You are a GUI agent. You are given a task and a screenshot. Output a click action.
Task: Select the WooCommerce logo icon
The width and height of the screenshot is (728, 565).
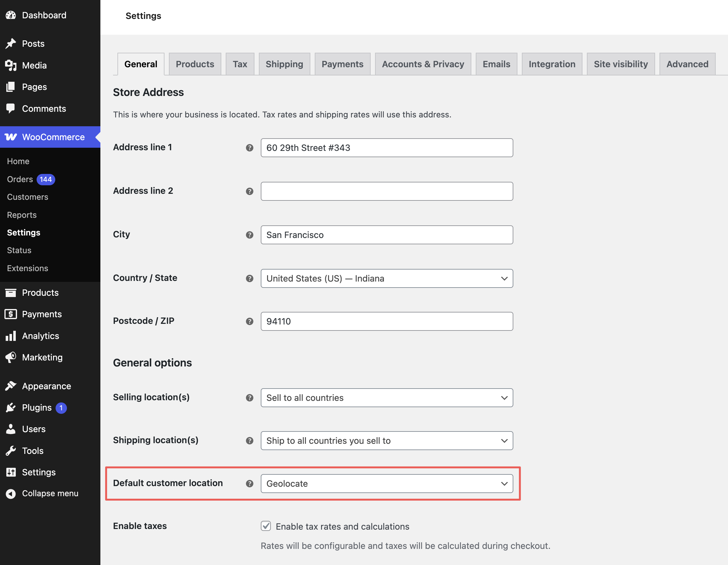coord(11,137)
